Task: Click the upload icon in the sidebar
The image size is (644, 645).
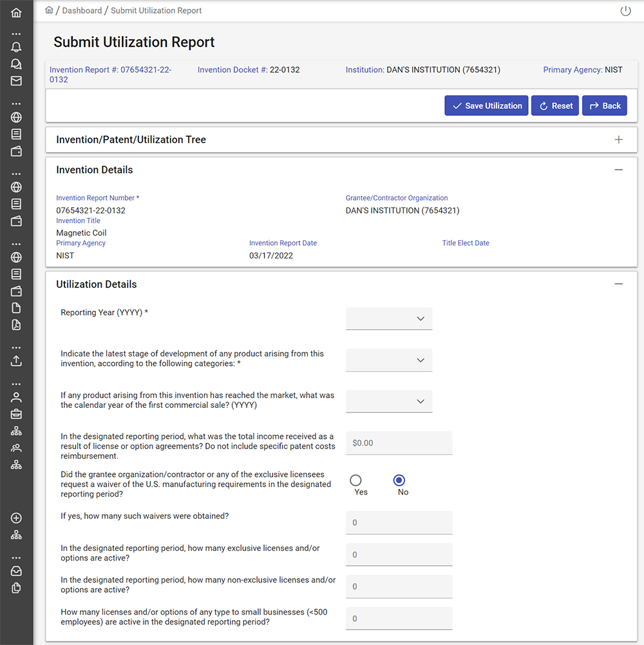Action: (16, 361)
